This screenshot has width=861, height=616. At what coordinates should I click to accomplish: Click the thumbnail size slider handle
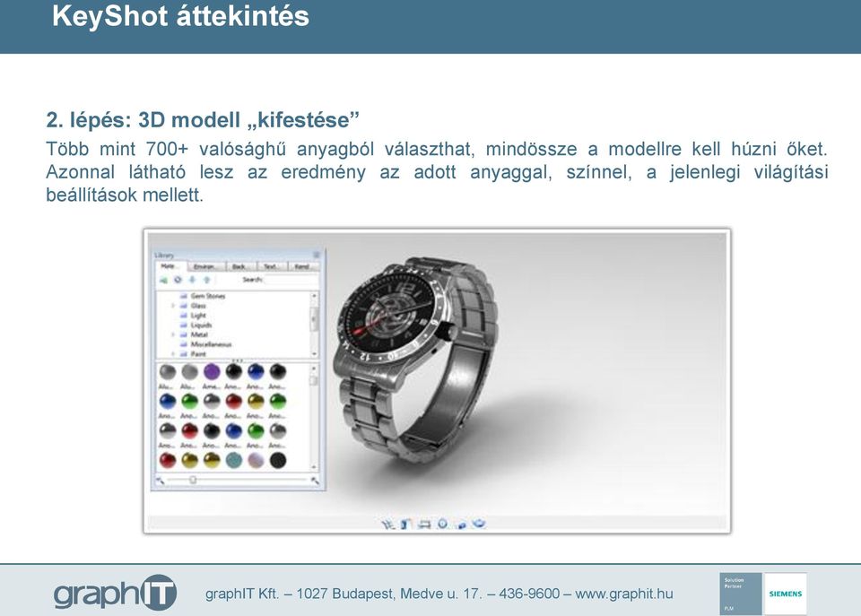coord(193,480)
